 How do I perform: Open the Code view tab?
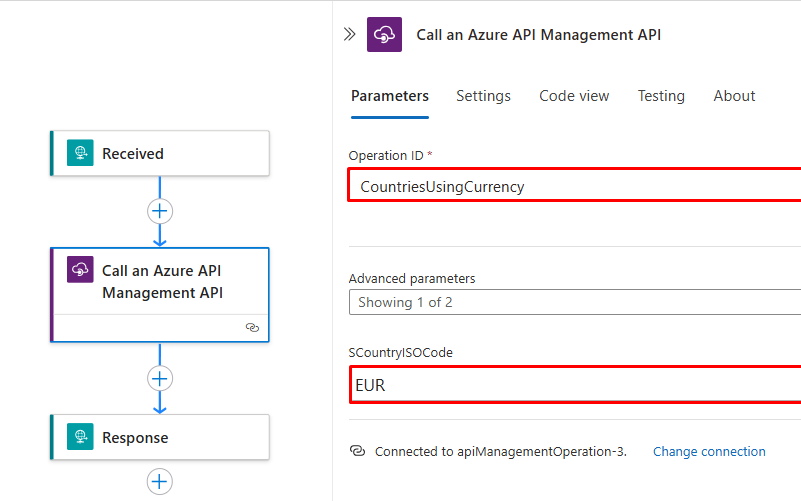(x=574, y=96)
